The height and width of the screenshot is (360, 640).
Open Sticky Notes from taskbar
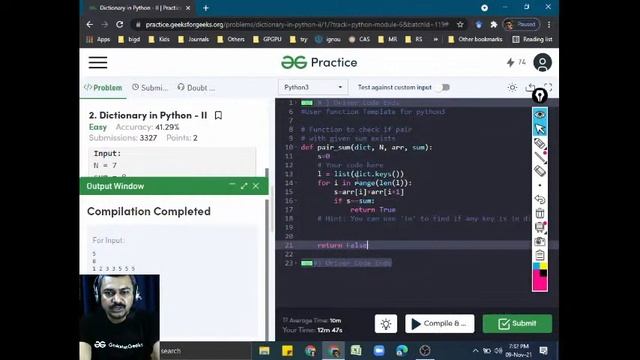coord(287,351)
